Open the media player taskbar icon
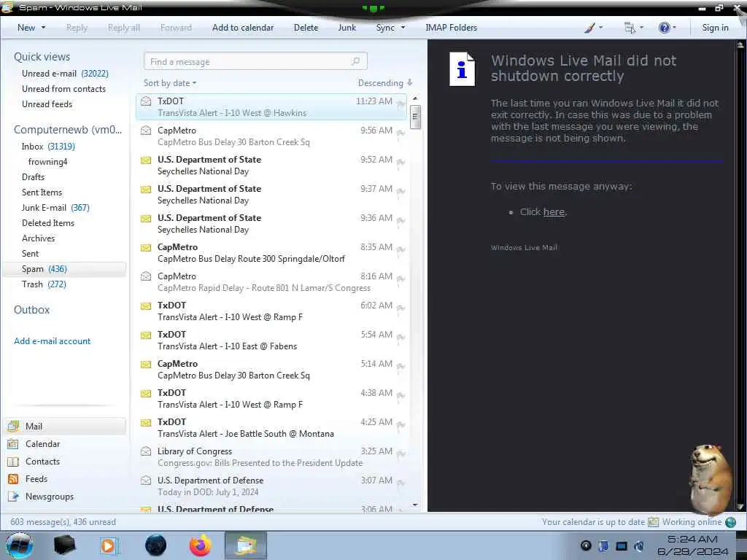 [109, 545]
